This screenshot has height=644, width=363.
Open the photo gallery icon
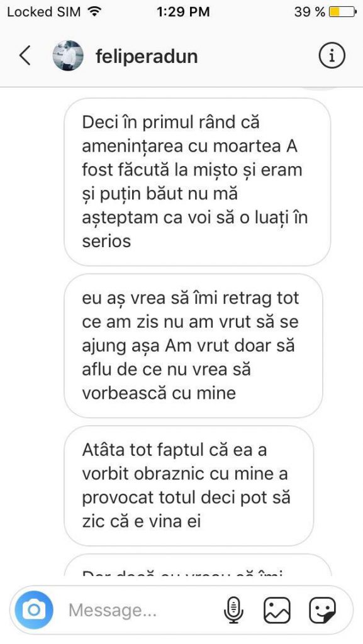tap(277, 610)
